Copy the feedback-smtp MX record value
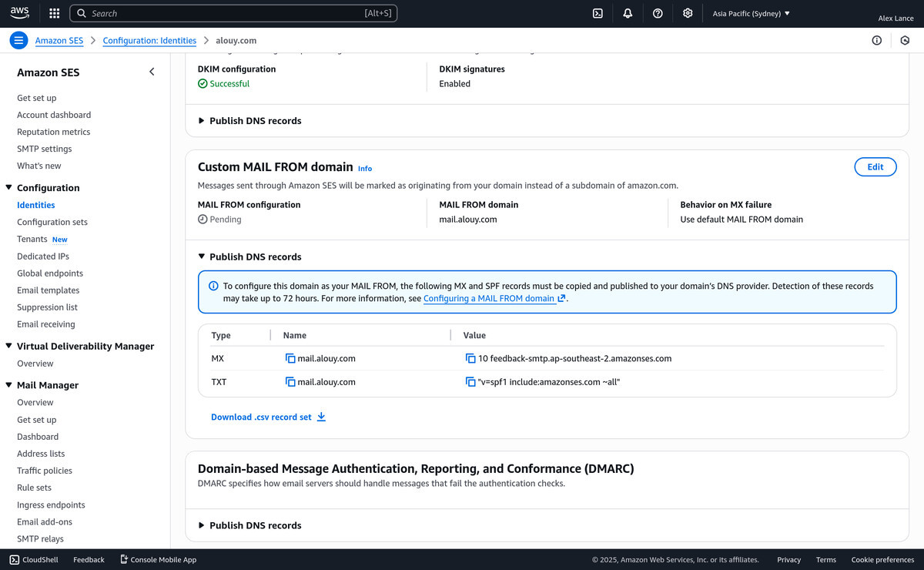924x570 pixels. [x=470, y=359]
